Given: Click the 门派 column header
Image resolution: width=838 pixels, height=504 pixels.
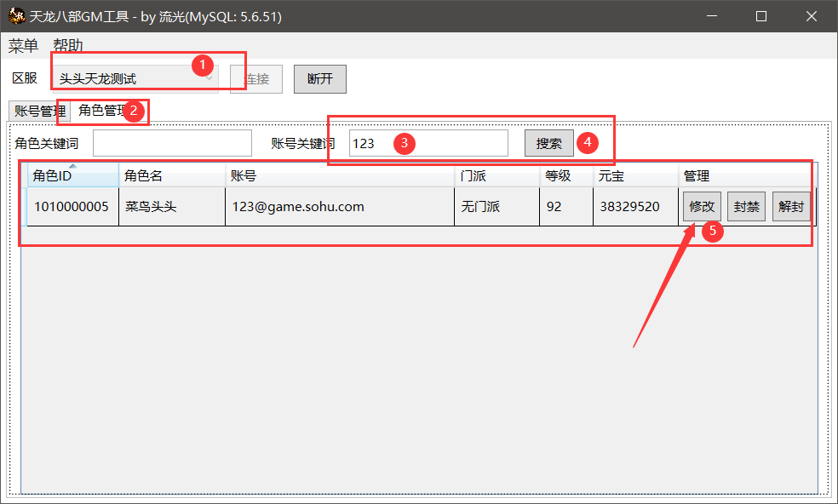Looking at the screenshot, I should tap(497, 175).
